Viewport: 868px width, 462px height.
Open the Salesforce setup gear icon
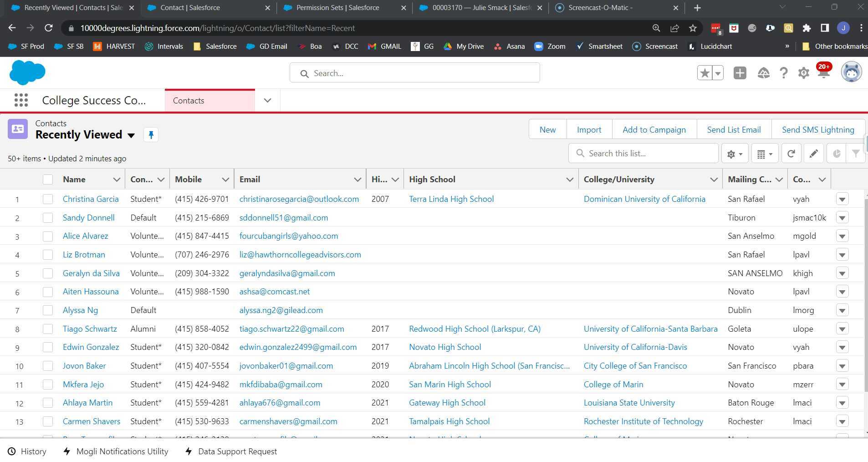[x=803, y=73]
